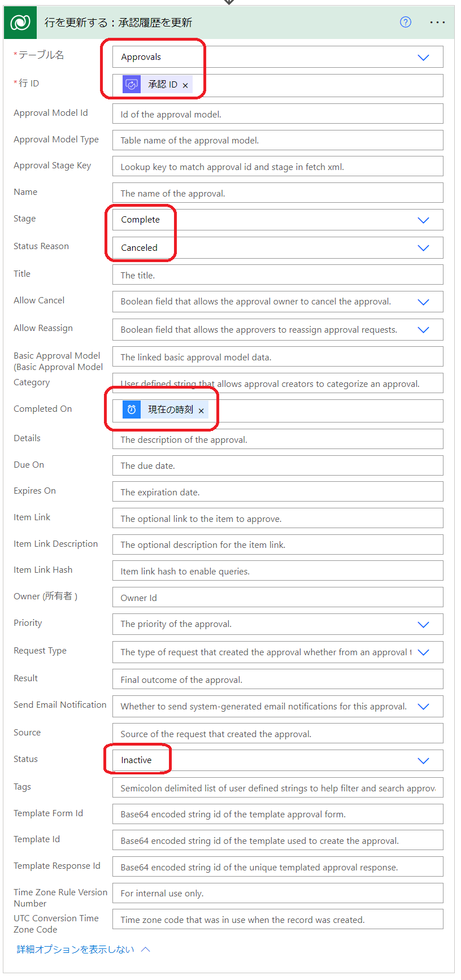Remove the 現在の時刻 token
The height and width of the screenshot is (980, 461).
[201, 411]
